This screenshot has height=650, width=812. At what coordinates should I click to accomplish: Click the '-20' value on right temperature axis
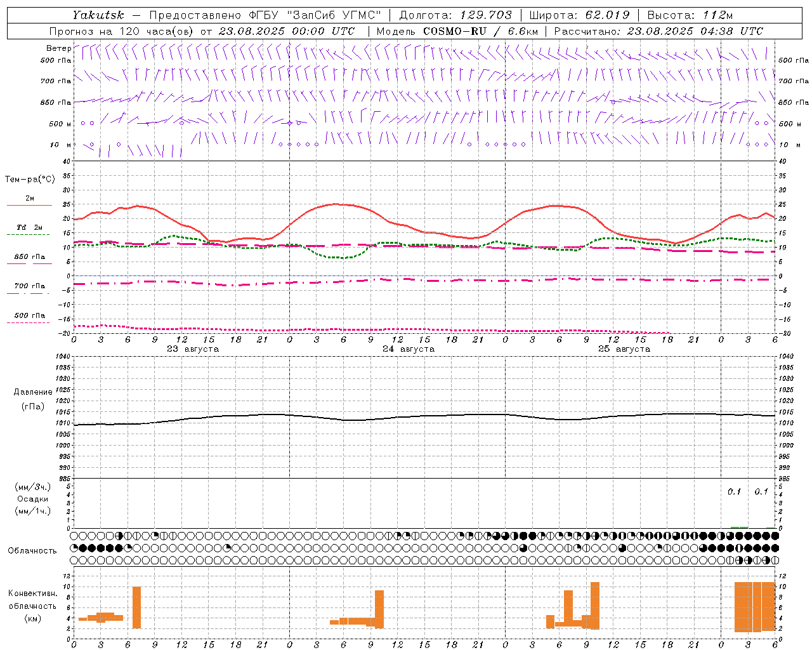[x=784, y=333]
